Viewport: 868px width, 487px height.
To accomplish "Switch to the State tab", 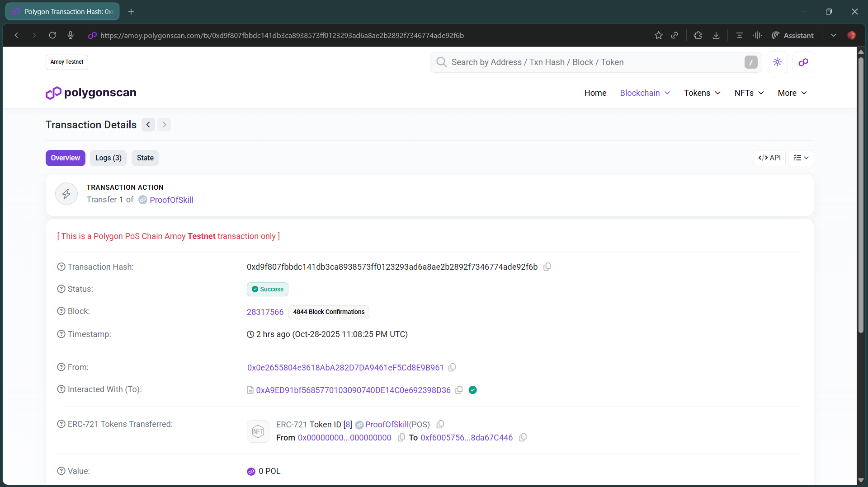I will point(145,158).
